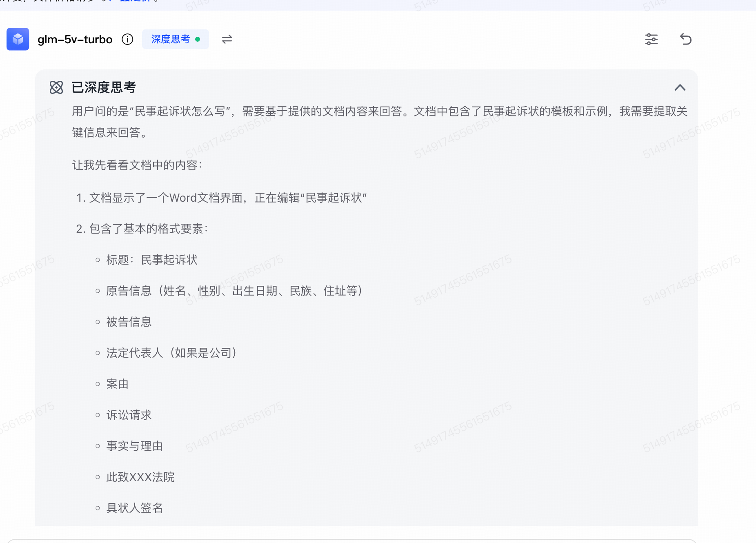Open info icon beside glm-5v-turbo
This screenshot has height=543, width=756.
pos(127,39)
